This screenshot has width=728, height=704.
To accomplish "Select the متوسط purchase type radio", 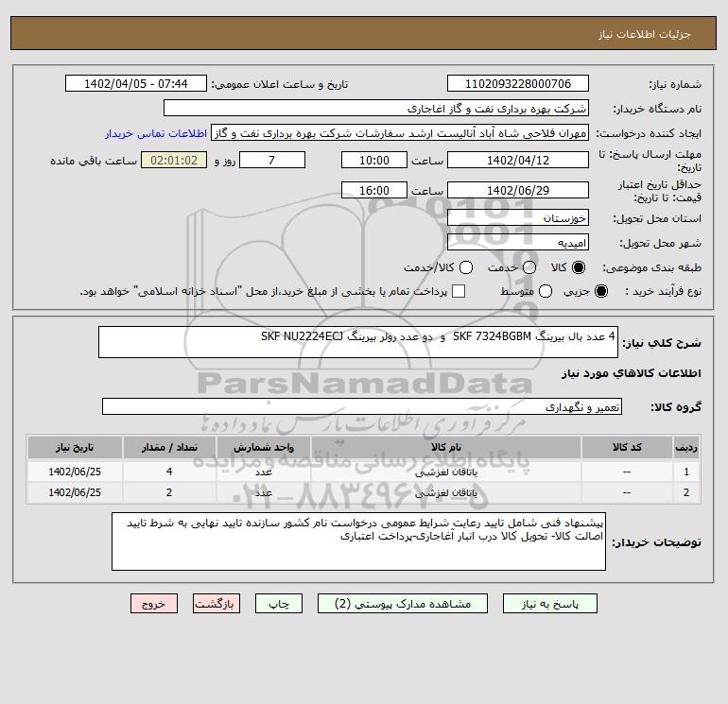I will [x=546, y=291].
